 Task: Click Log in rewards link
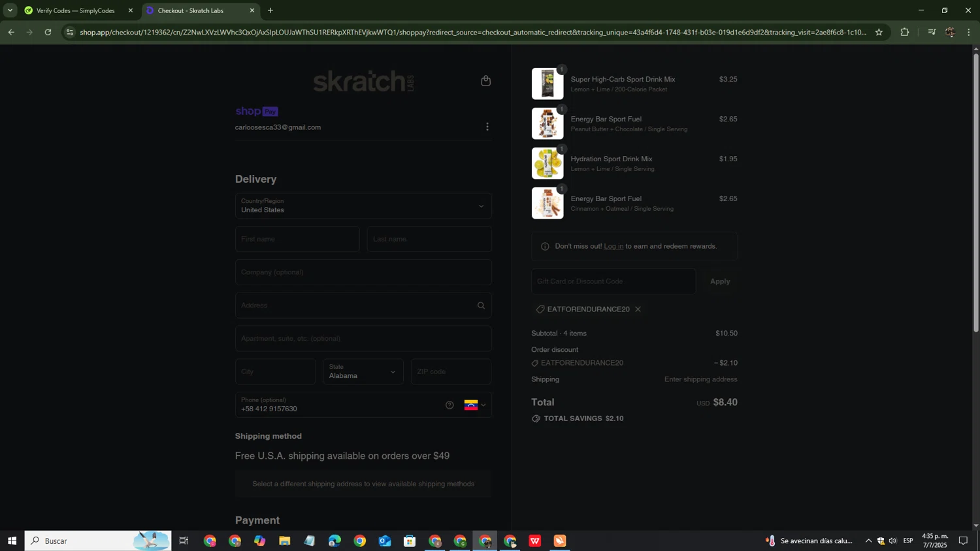pyautogui.click(x=613, y=246)
